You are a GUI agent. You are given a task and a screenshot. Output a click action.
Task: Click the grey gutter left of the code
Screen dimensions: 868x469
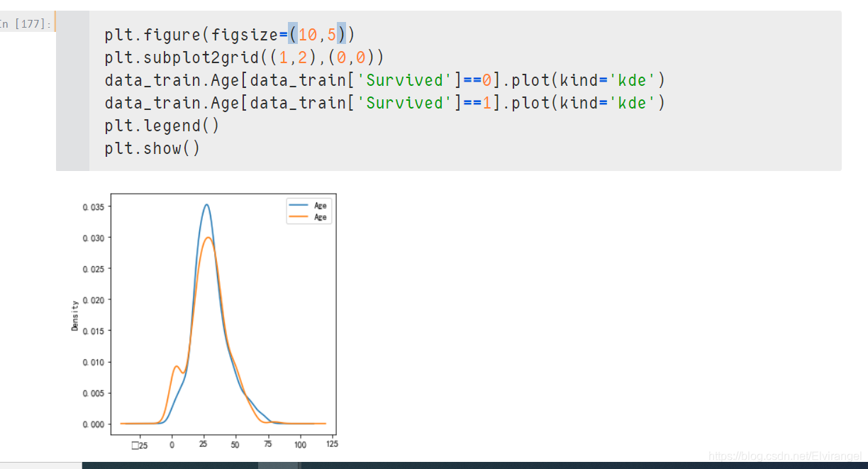pyautogui.click(x=73, y=91)
